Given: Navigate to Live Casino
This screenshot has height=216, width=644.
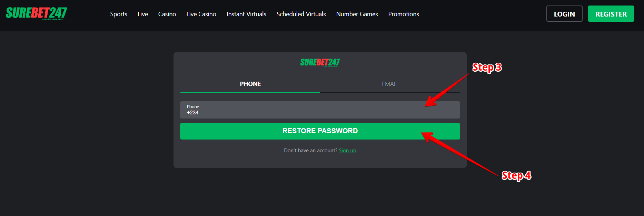Looking at the screenshot, I should pyautogui.click(x=201, y=14).
